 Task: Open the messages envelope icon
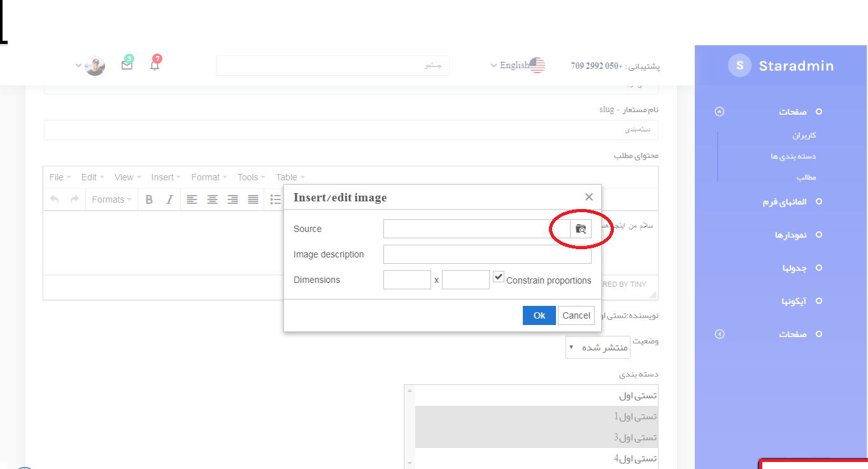[x=127, y=64]
